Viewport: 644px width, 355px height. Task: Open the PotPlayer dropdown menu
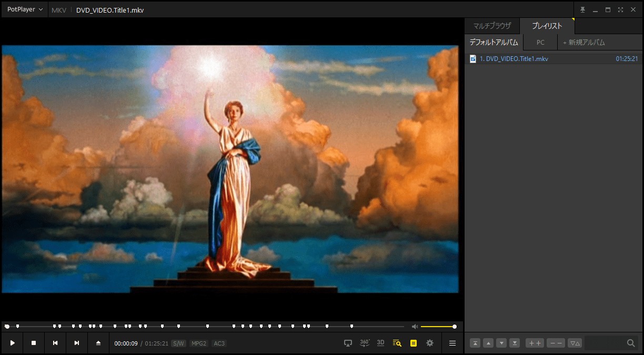pos(25,9)
